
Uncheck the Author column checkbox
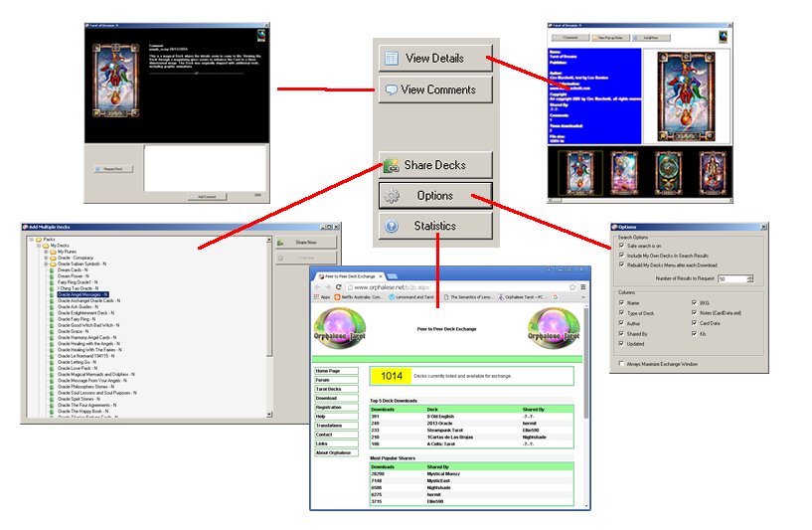point(621,323)
